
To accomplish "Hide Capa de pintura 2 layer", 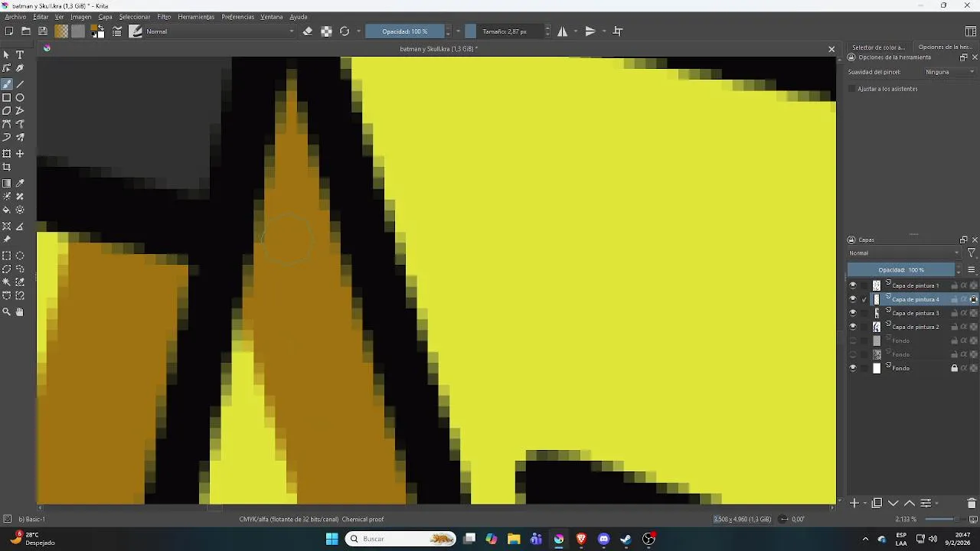I will (853, 327).
